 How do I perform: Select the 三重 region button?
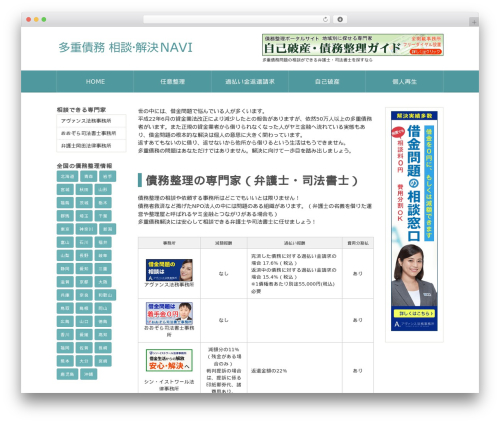pyautogui.click(x=103, y=269)
